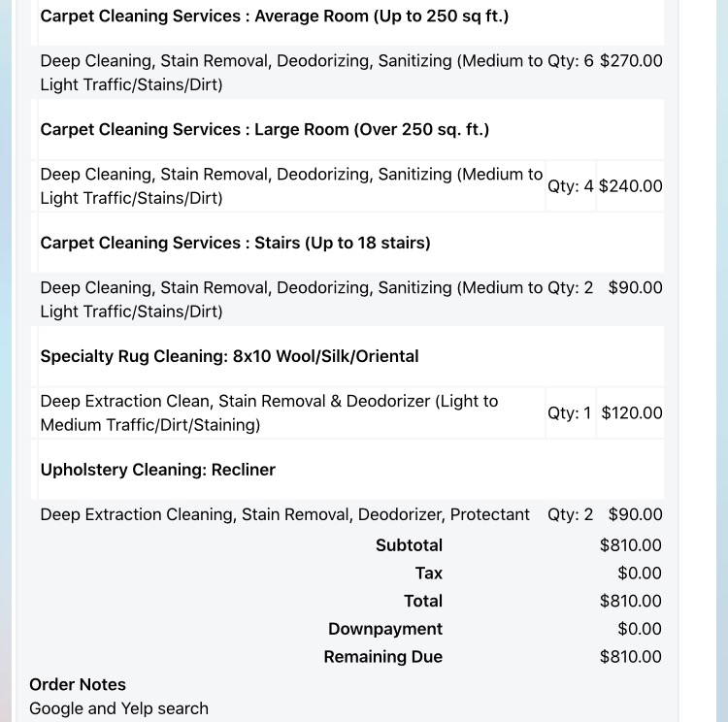Image resolution: width=728 pixels, height=722 pixels.
Task: Click the Tax amount $0.00
Action: pyautogui.click(x=640, y=574)
